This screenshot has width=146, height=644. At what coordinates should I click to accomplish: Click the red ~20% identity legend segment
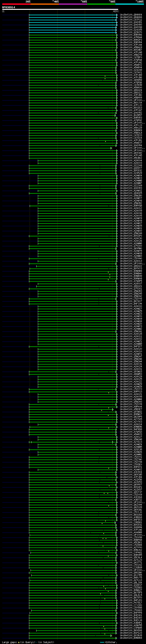(16, 4)
